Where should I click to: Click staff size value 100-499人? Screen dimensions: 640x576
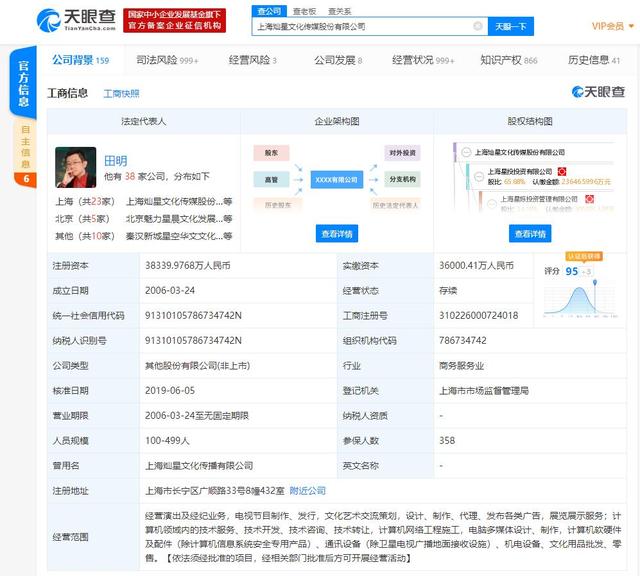click(x=167, y=441)
